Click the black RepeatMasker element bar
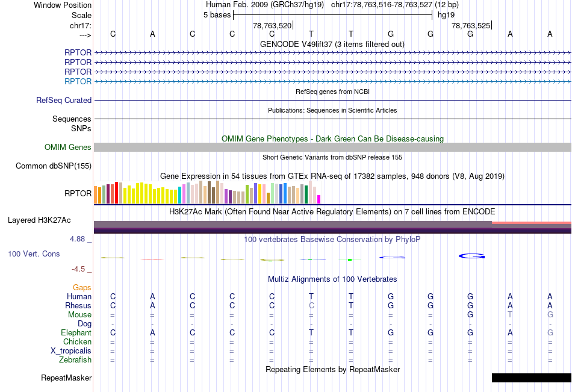This screenshot has width=572, height=392. [532, 378]
